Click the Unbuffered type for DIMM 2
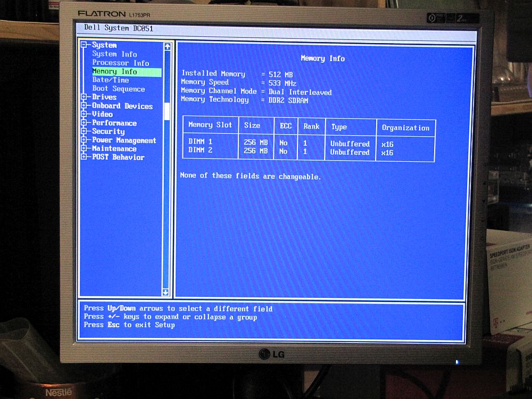This screenshot has width=532, height=399. (x=350, y=152)
